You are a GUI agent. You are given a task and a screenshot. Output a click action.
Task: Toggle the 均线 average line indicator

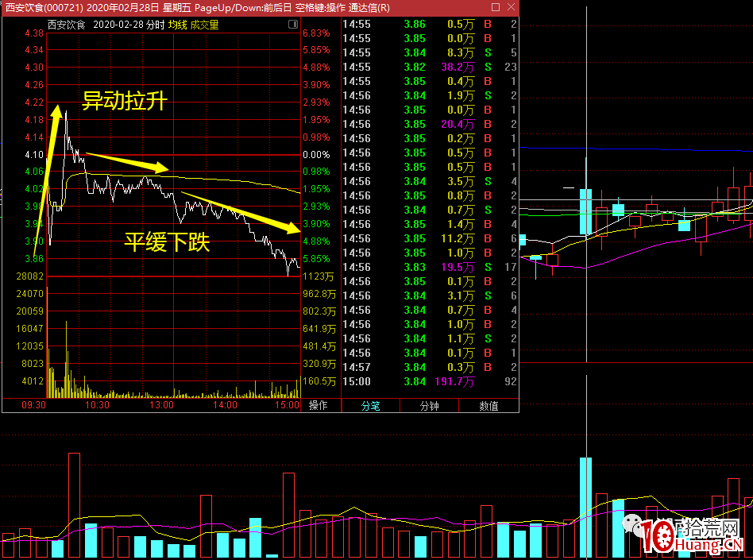point(177,25)
